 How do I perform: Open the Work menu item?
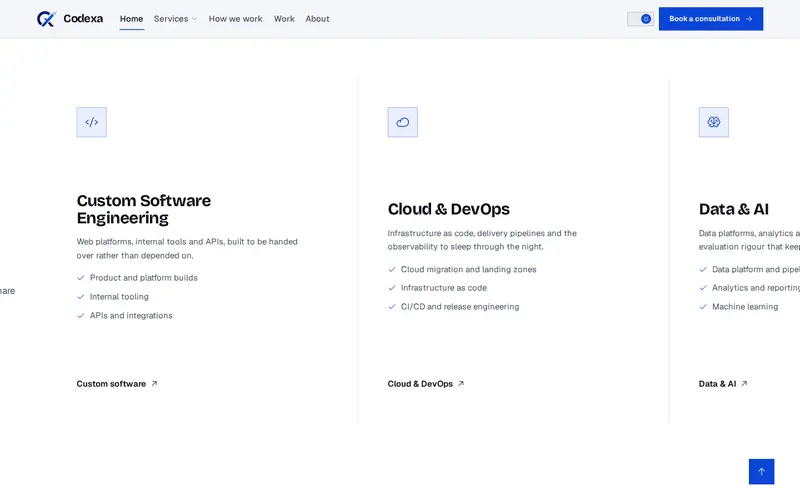click(x=284, y=19)
